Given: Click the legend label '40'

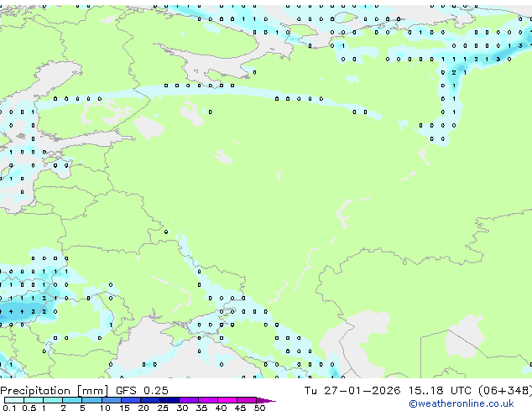Looking at the screenshot, I should 221,408.
